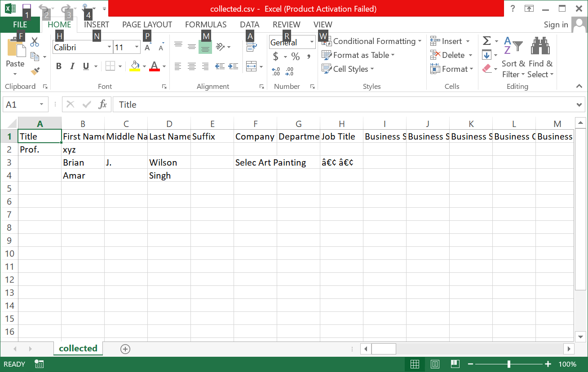Image resolution: width=588 pixels, height=372 pixels.
Task: Add a new sheet with the plus button
Action: (x=125, y=349)
